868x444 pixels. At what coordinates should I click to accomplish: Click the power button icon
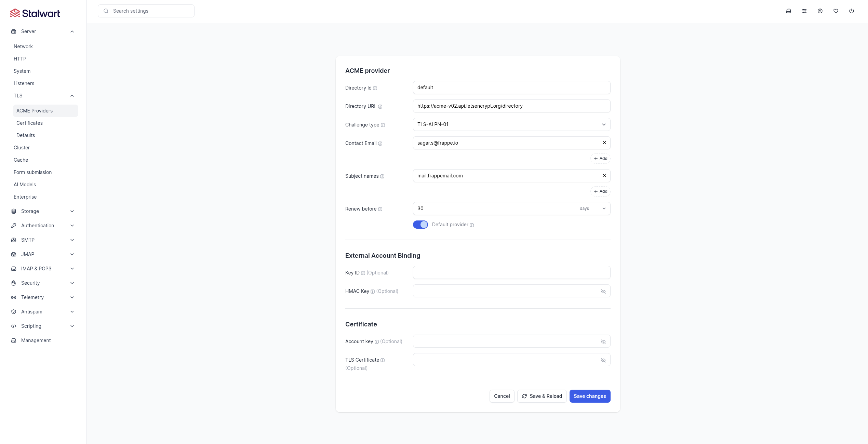852,11
